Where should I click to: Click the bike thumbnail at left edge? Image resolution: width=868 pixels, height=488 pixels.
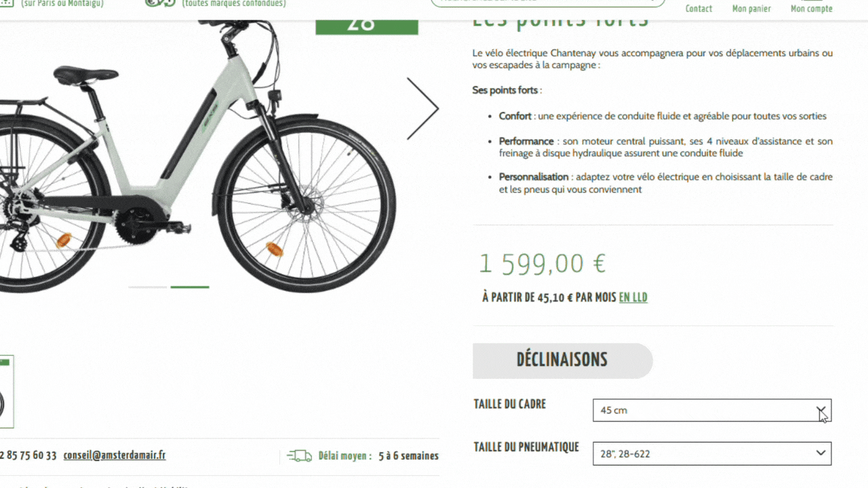pyautogui.click(x=6, y=392)
